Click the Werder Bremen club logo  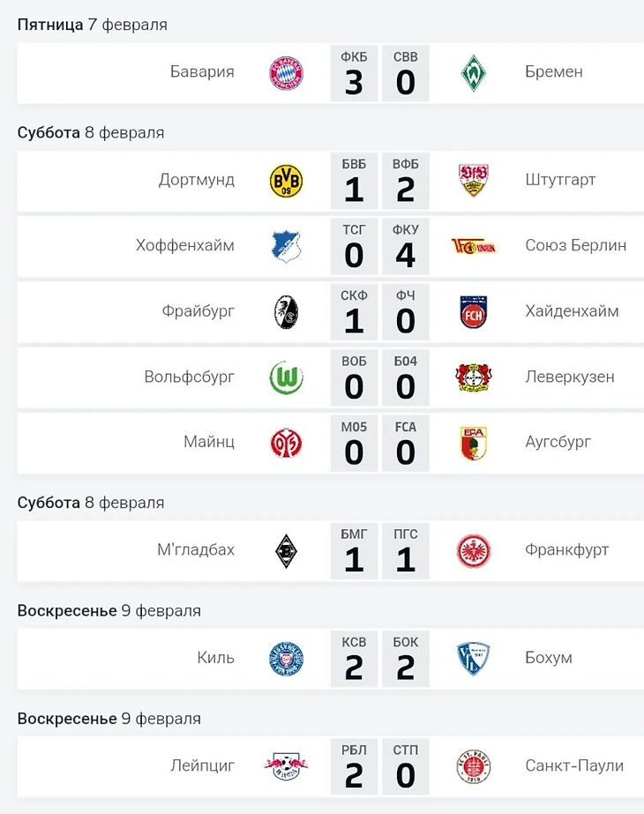coord(474,73)
